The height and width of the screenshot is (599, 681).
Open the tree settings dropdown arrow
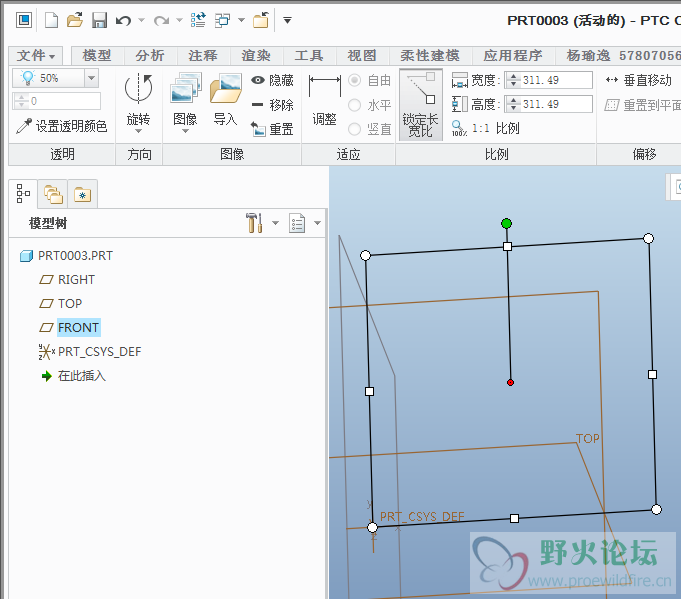coord(275,223)
